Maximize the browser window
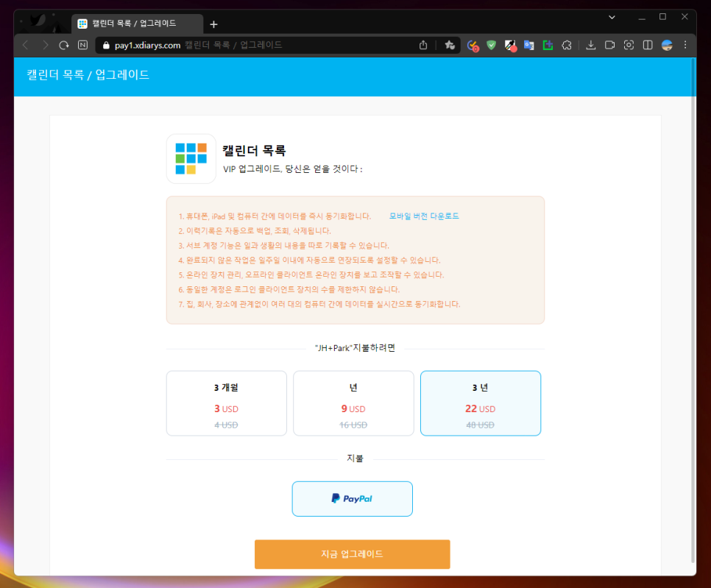This screenshot has height=588, width=711. point(662,17)
